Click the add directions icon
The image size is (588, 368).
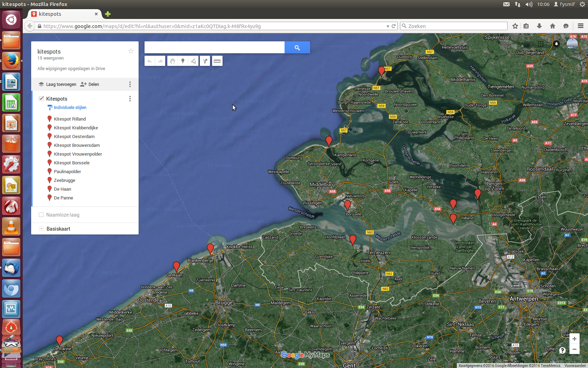click(205, 61)
